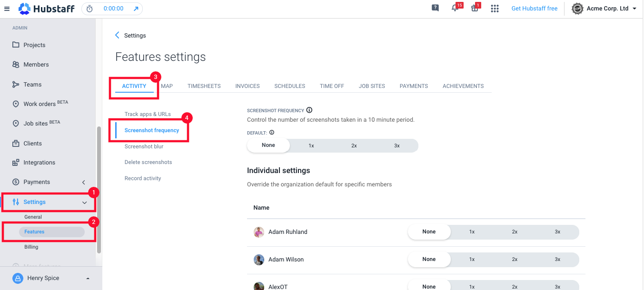
Task: Click the Teams icon in sidebar
Action: [x=16, y=85]
